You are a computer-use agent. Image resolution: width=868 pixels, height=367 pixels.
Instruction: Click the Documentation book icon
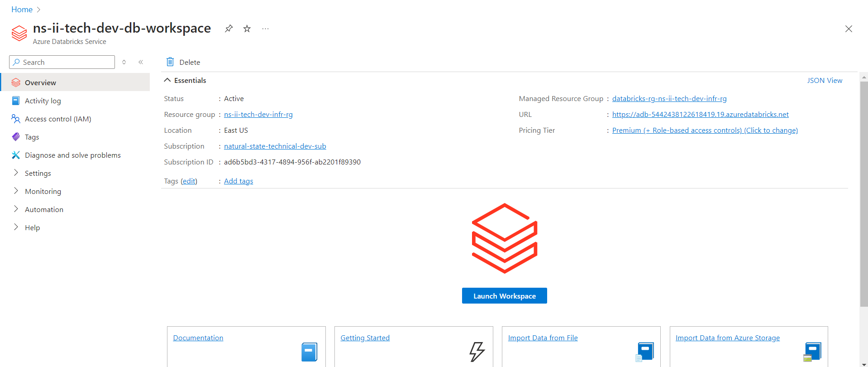coord(309,352)
